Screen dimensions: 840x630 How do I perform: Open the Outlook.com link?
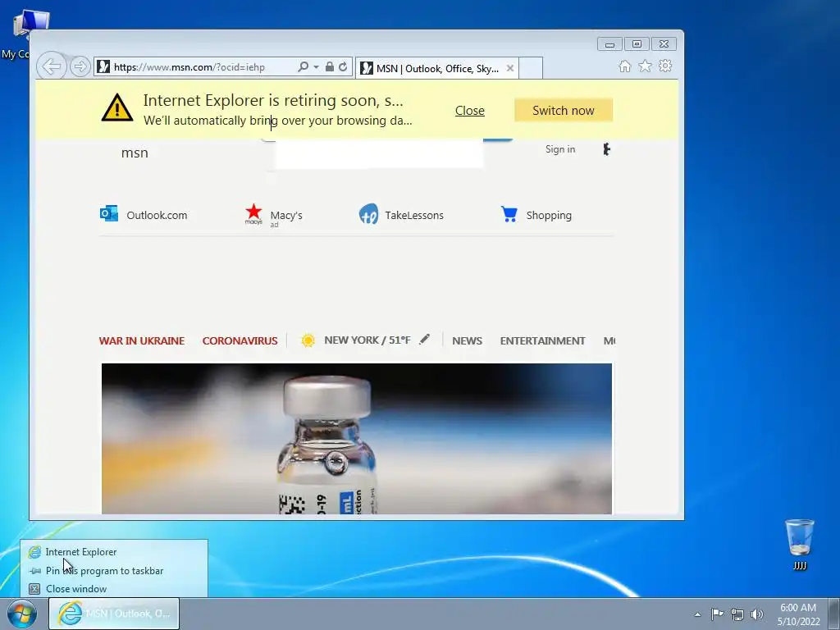point(157,216)
